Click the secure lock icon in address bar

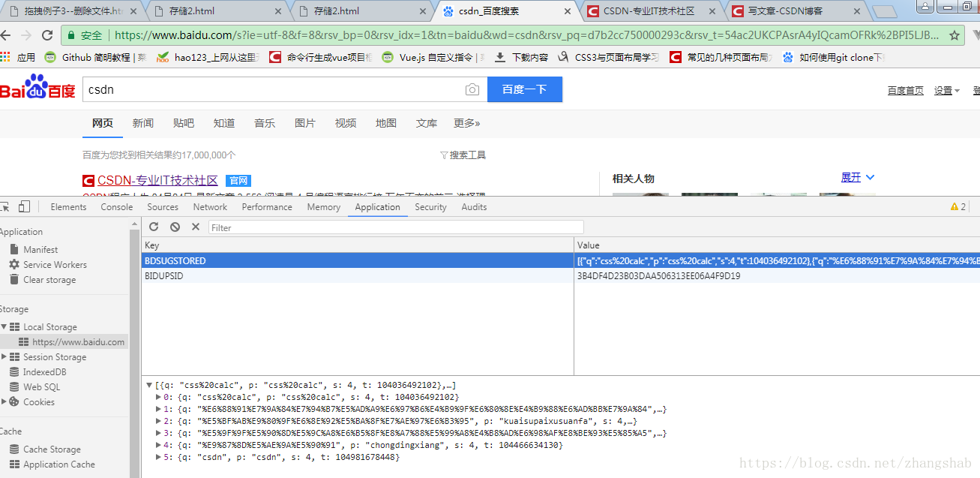pos(71,35)
